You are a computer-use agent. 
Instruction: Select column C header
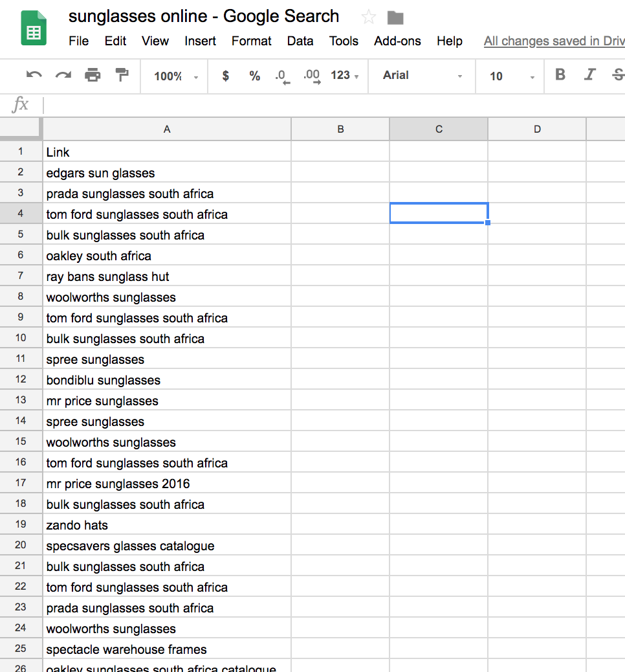(439, 129)
